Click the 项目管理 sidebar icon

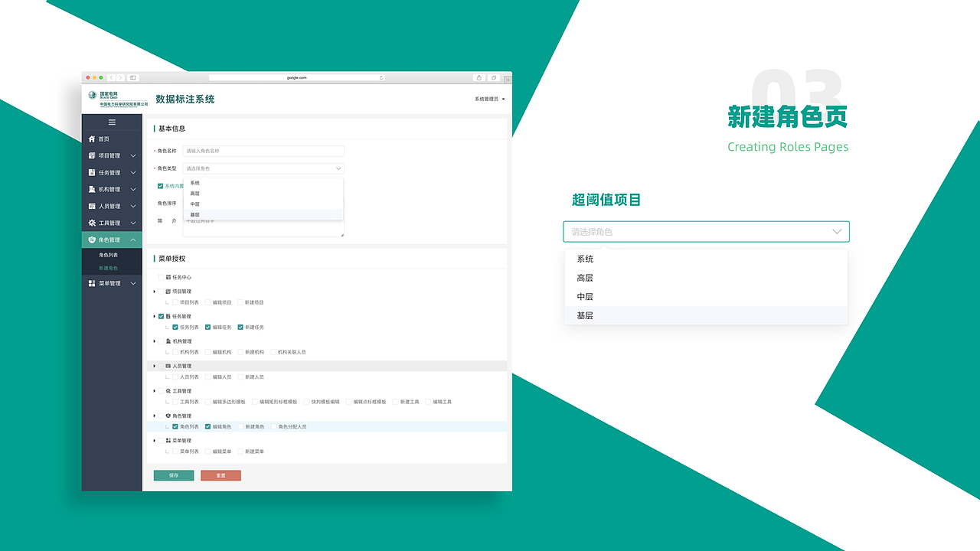tap(92, 156)
